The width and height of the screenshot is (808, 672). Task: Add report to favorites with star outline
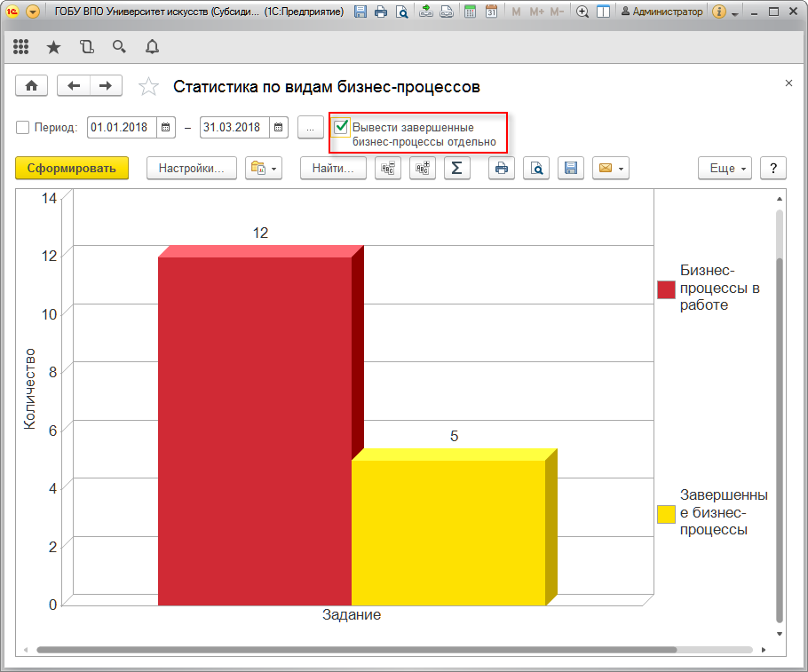coord(148,87)
